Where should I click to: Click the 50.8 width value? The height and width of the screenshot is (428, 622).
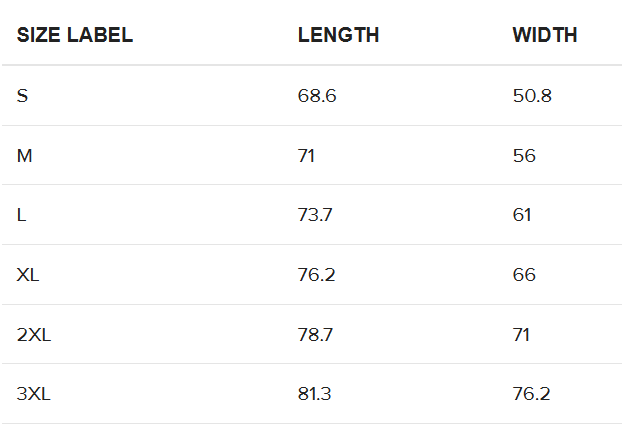click(x=532, y=96)
